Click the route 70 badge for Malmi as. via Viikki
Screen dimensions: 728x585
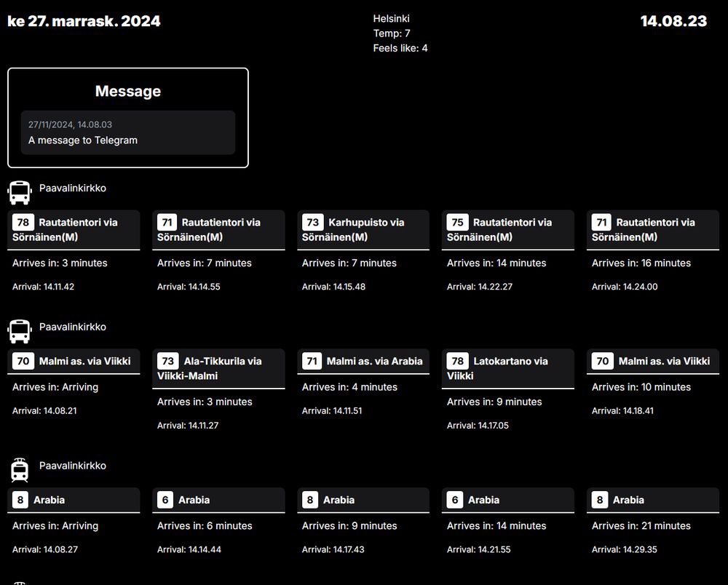(x=23, y=361)
